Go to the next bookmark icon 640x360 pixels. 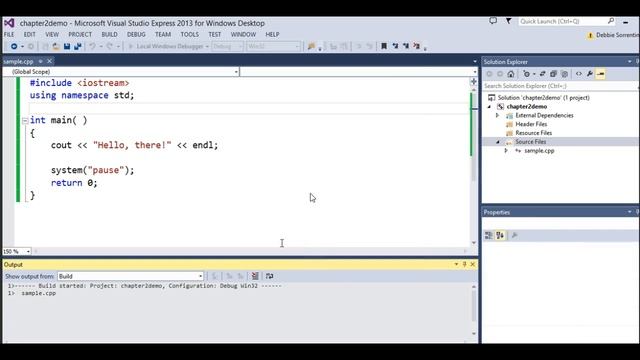tap(406, 47)
